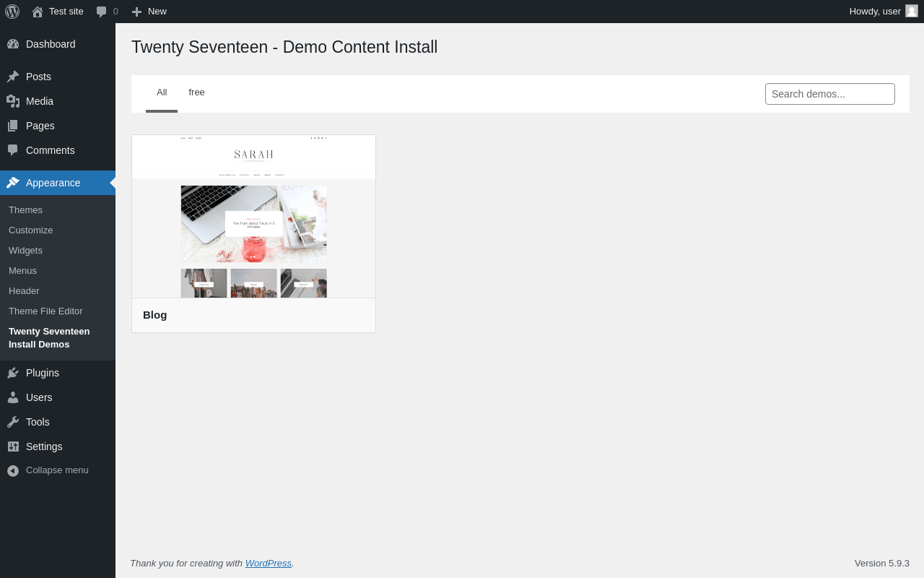Screen dimensions: 924x578
Task: Click the Users person icon
Action: [x=13, y=397]
